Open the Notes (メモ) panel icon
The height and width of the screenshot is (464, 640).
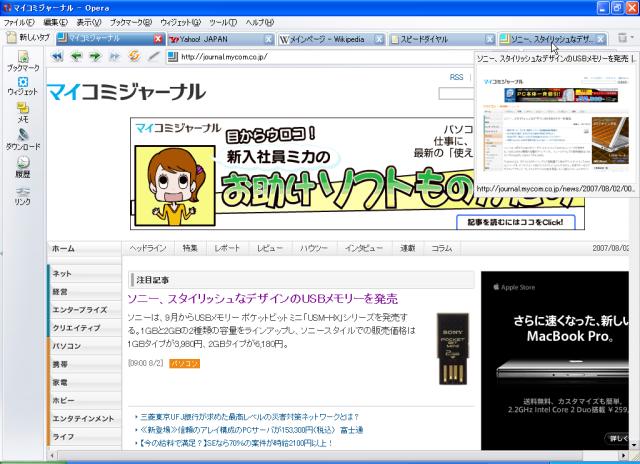23,113
